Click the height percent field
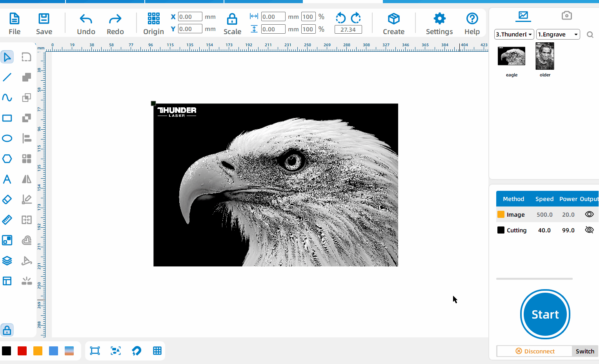This screenshot has height=364, width=599. 308,29
